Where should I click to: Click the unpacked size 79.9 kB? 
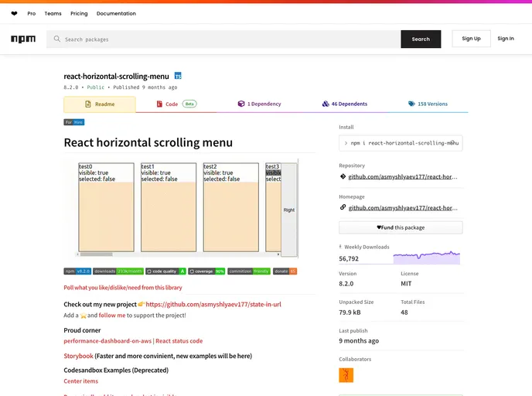pos(350,312)
